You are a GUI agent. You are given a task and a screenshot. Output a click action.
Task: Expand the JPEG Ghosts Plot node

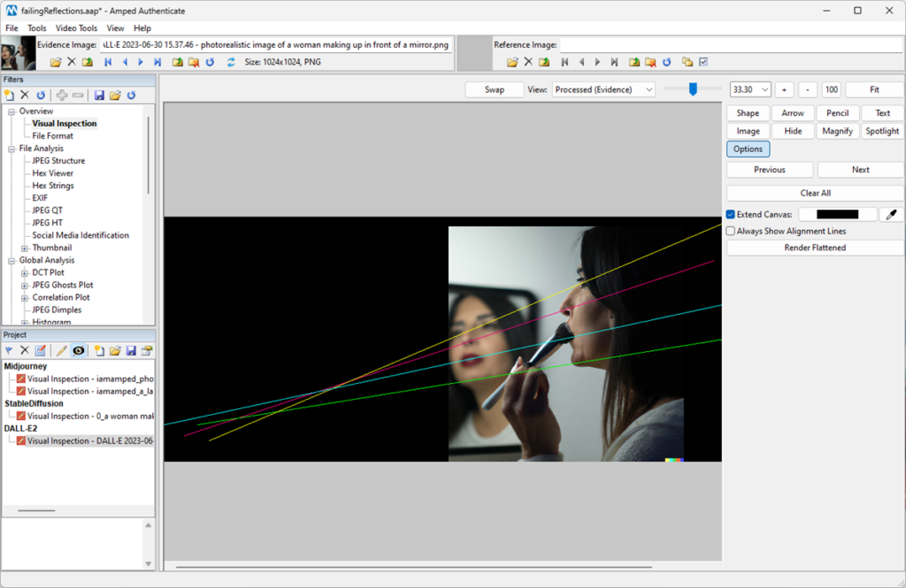click(x=24, y=286)
